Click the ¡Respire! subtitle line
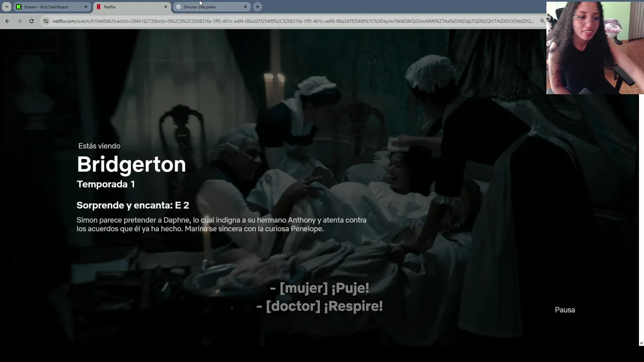Viewport: 644px width, 362px height. pyautogui.click(x=319, y=306)
